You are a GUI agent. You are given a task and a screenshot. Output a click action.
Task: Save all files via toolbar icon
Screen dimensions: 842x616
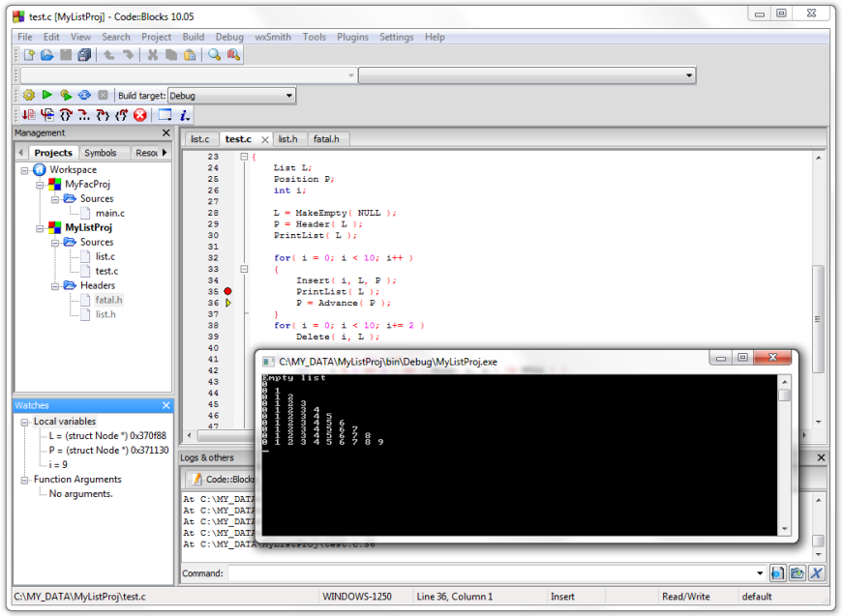(84, 55)
